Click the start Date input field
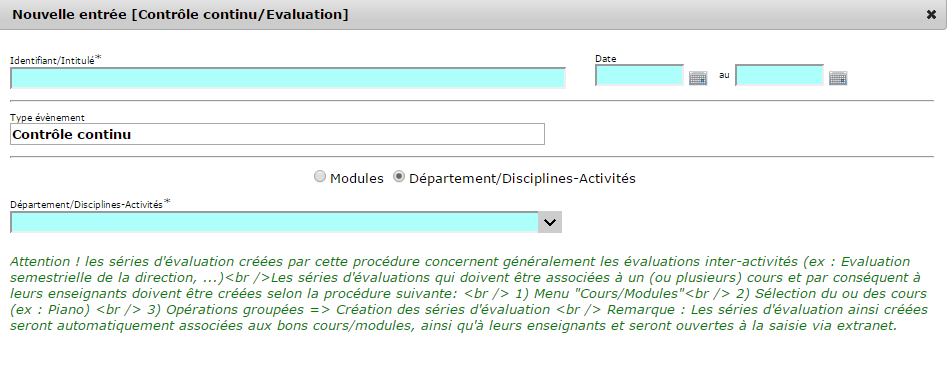Viewport: 949px width, 380px height. (x=640, y=76)
